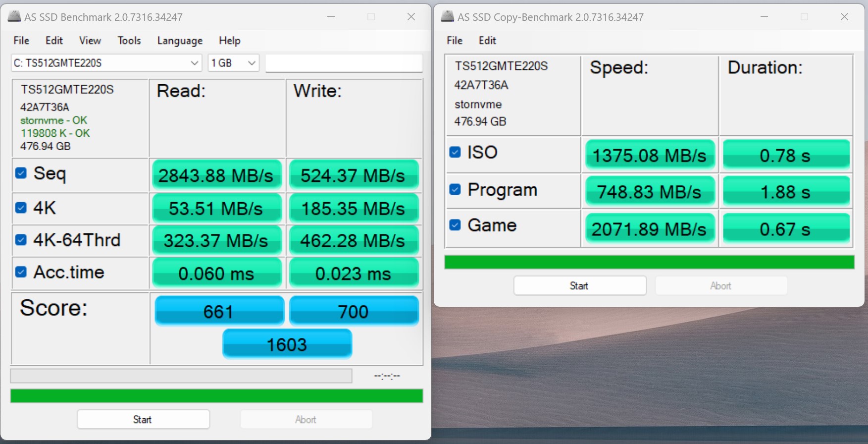Click the Write: column header

pos(317,91)
